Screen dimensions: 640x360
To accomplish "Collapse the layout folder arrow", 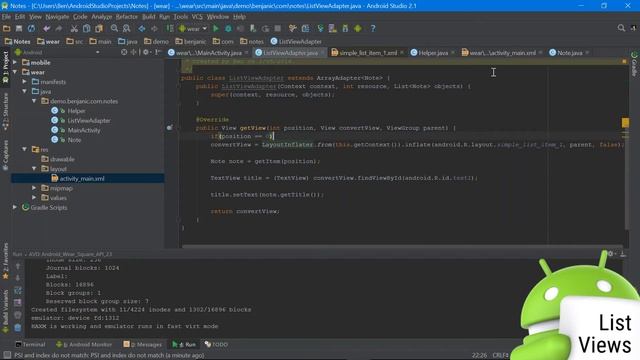I will click(x=34, y=169).
